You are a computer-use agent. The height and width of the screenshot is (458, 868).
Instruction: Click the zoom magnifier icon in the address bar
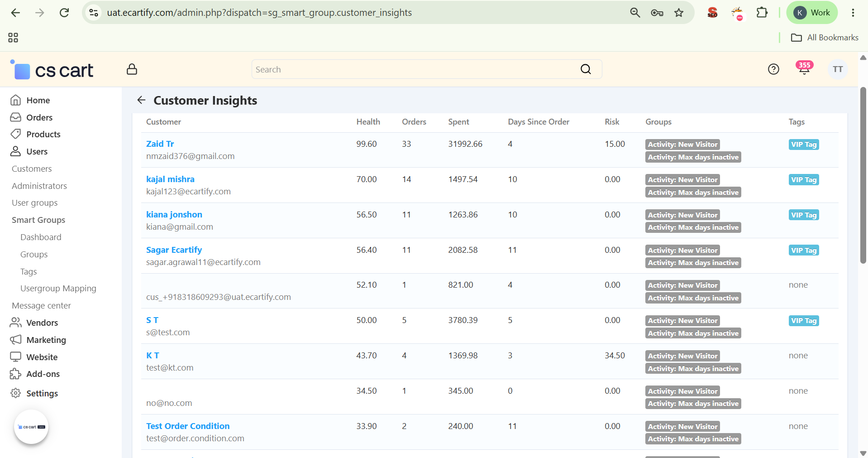[635, 13]
